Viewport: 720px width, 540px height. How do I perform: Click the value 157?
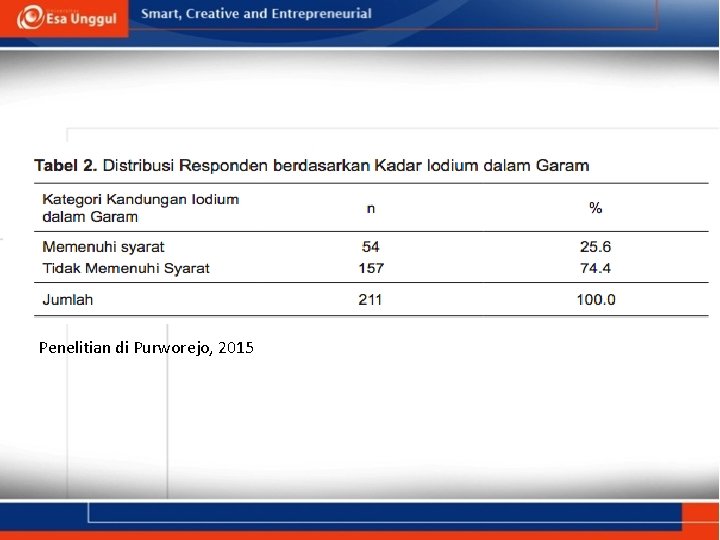(371, 268)
